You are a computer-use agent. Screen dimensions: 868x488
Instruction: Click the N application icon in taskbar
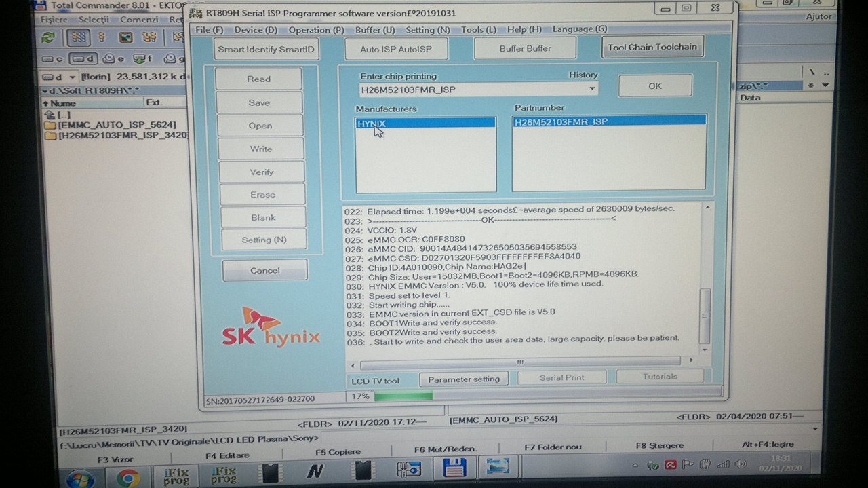315,472
